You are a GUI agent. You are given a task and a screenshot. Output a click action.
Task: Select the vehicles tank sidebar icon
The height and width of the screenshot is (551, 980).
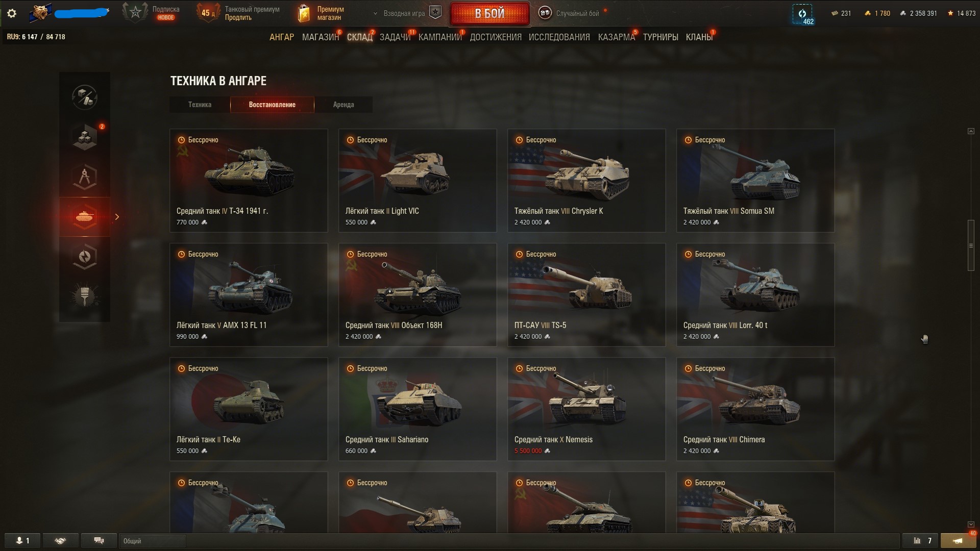[85, 217]
